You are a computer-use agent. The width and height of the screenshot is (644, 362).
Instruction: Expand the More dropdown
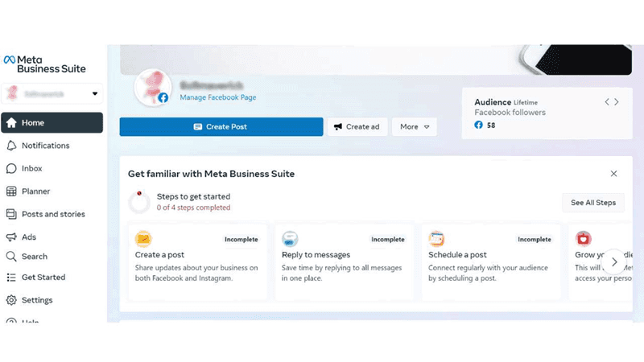[415, 127]
